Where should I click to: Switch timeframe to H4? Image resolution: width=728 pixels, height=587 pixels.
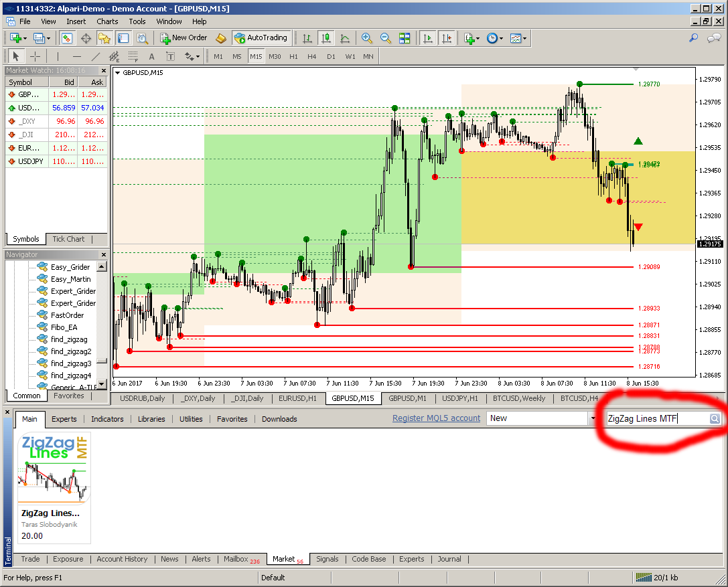click(x=311, y=57)
